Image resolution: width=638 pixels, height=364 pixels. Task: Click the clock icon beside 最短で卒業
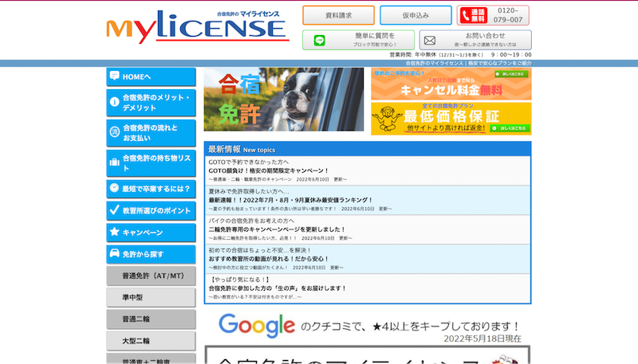[114, 188]
